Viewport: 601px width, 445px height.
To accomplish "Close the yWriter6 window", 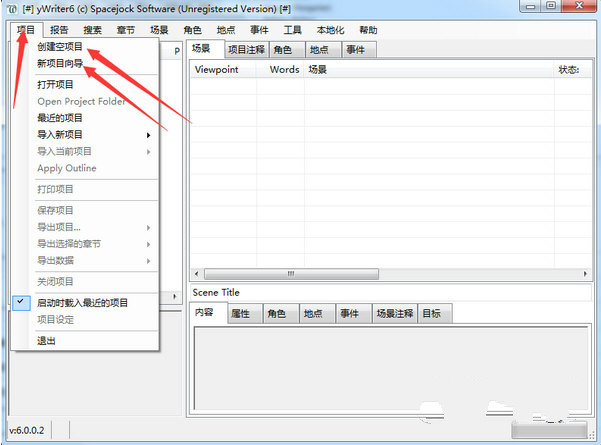I will point(580,6).
